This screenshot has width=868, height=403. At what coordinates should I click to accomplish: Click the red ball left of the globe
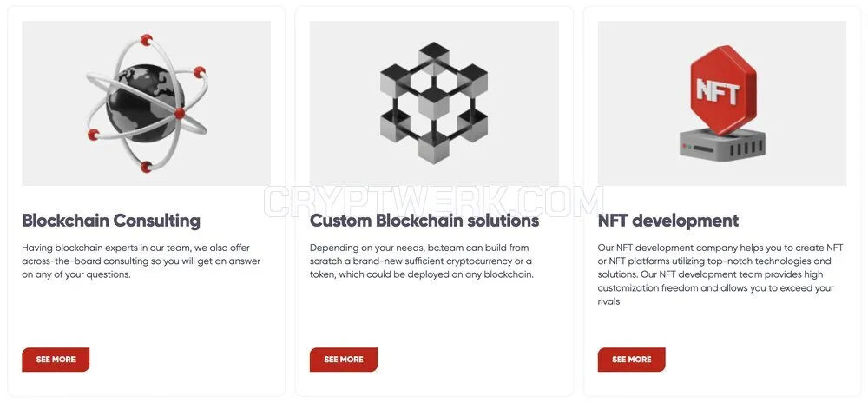tap(94, 135)
